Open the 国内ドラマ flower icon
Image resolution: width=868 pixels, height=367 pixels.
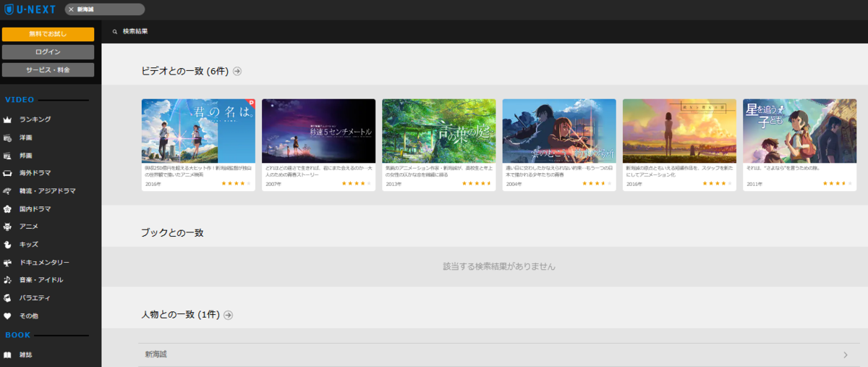point(7,209)
